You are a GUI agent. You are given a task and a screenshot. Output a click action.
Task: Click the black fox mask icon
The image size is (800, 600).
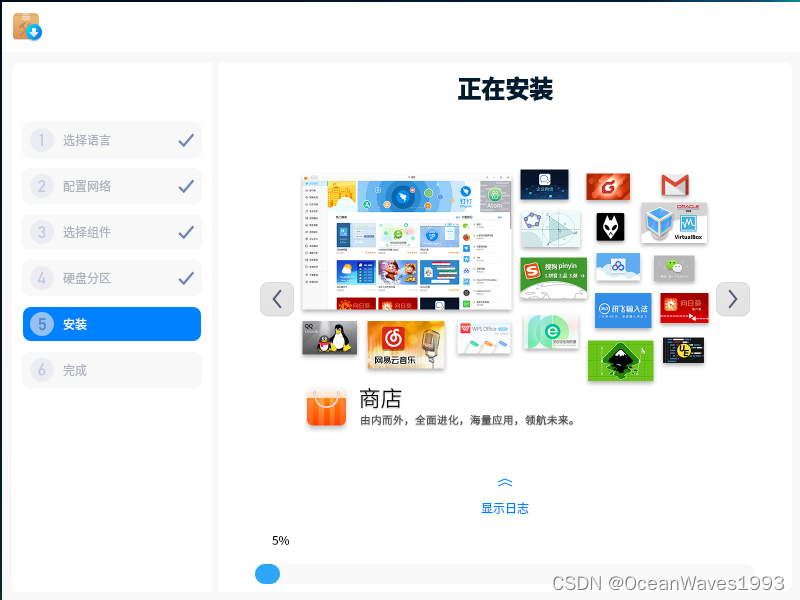[x=610, y=227]
